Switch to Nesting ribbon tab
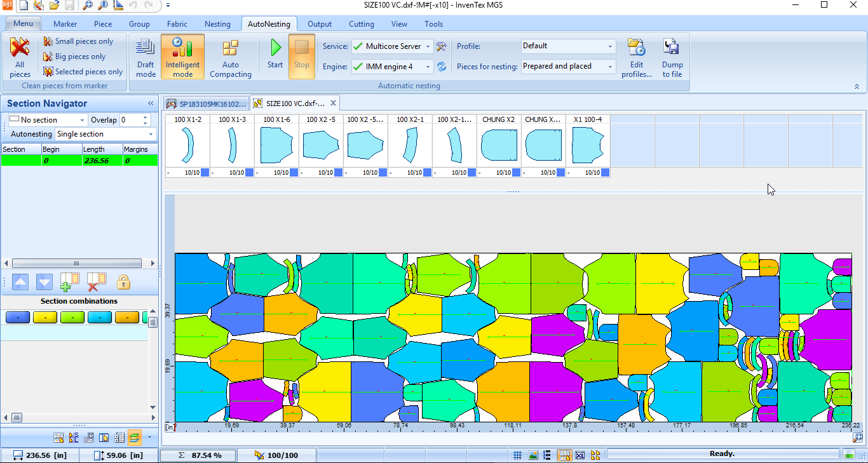 pos(217,24)
